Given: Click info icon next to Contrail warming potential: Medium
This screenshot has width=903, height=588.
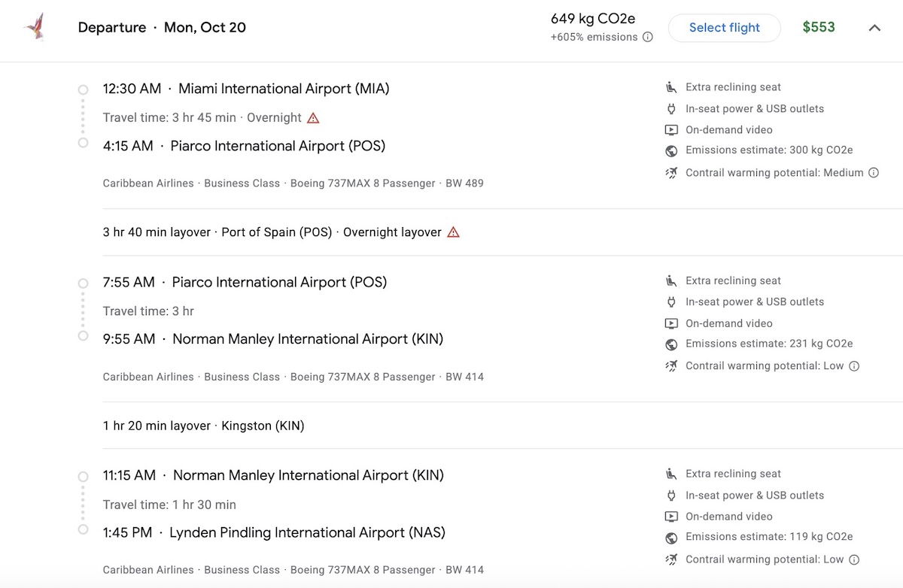Looking at the screenshot, I should [874, 173].
